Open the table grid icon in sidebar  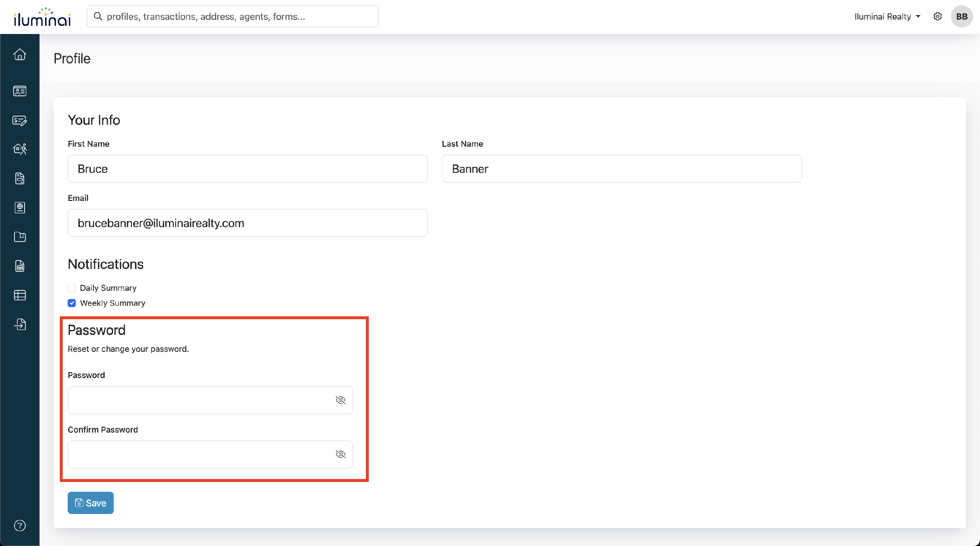[20, 295]
